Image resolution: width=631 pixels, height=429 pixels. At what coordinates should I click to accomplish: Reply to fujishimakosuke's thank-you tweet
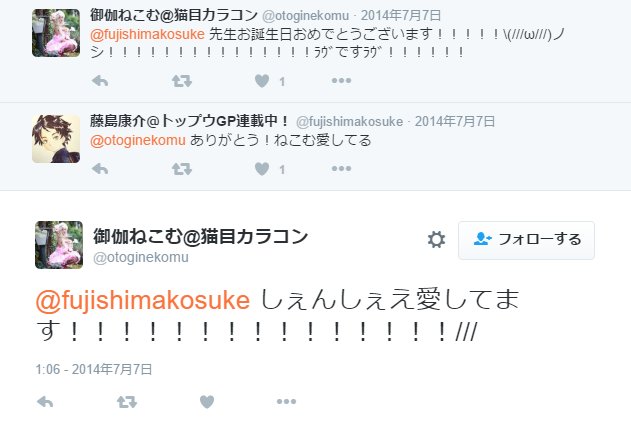tap(100, 169)
